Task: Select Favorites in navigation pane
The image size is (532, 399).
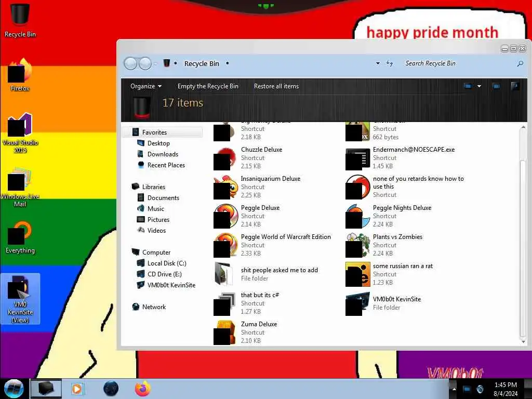Action: pyautogui.click(x=163, y=132)
